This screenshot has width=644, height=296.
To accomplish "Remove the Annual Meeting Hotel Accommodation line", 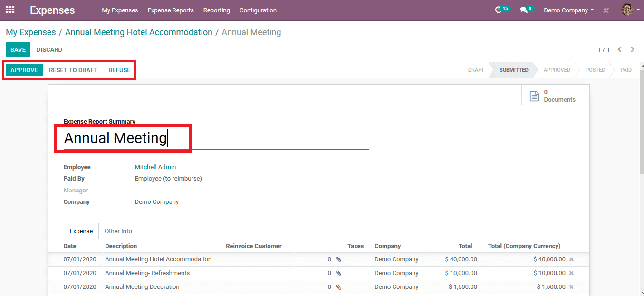I will pos(571,259).
